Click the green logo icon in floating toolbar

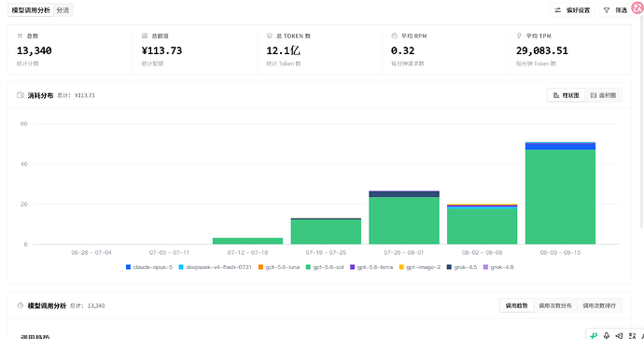[x=594, y=335]
